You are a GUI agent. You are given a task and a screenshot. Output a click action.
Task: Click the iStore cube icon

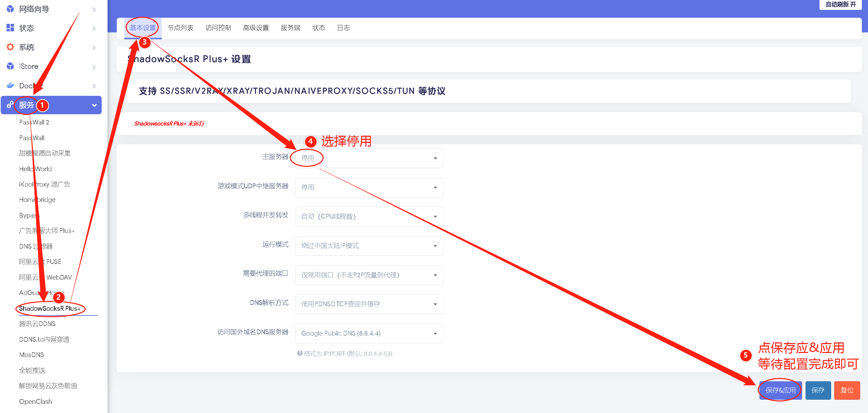[x=10, y=66]
